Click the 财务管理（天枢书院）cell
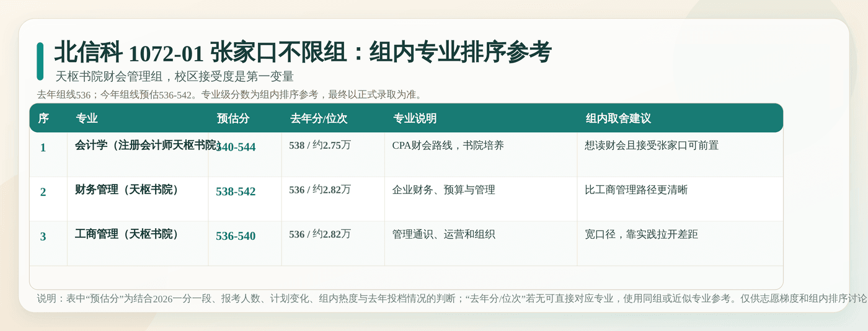The image size is (868, 331). click(127, 190)
